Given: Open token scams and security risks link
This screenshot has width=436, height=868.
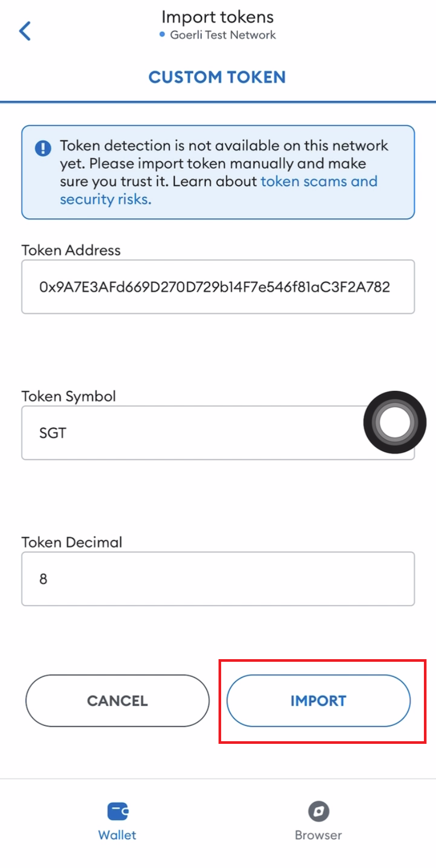Looking at the screenshot, I should (318, 181).
